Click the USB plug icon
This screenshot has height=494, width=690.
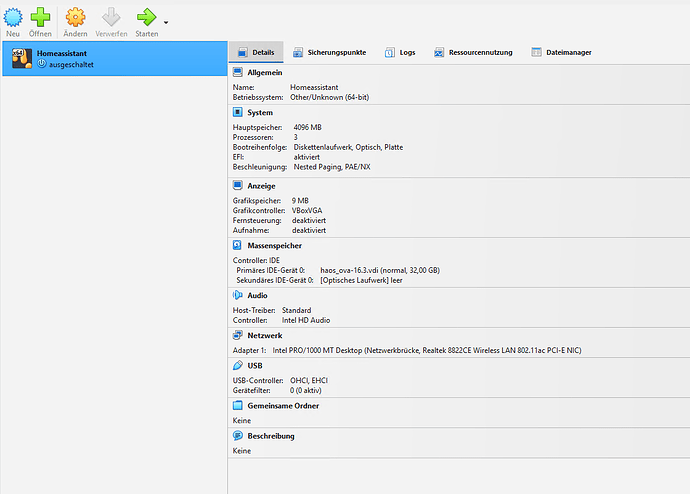click(x=238, y=365)
